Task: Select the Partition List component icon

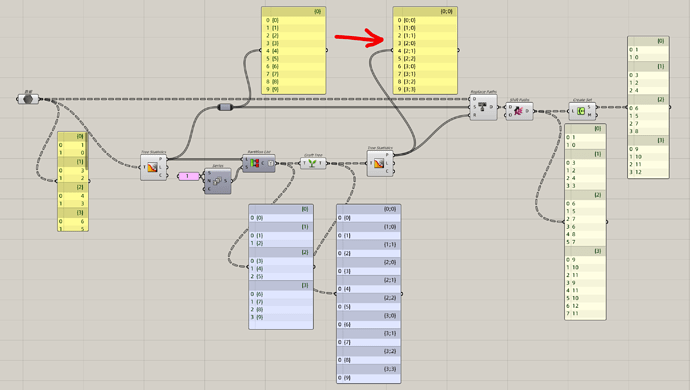Action: pos(254,163)
